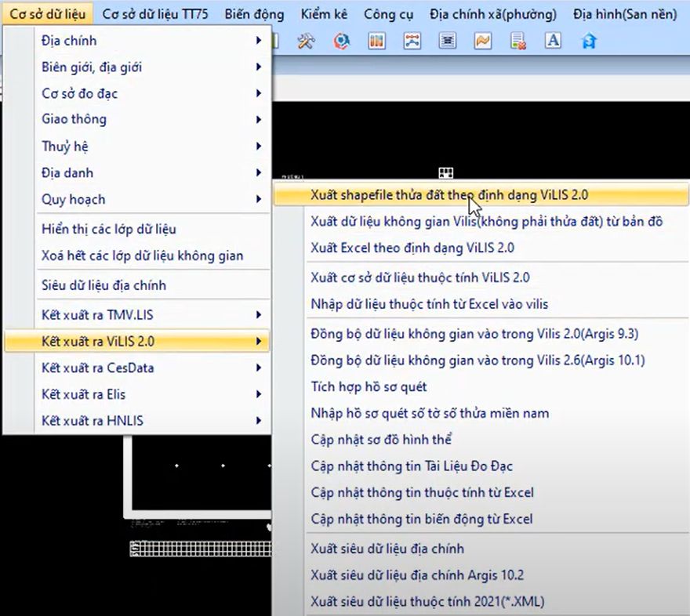The height and width of the screenshot is (616, 690).
Task: Select the letter A text label icon
Action: coord(553,41)
